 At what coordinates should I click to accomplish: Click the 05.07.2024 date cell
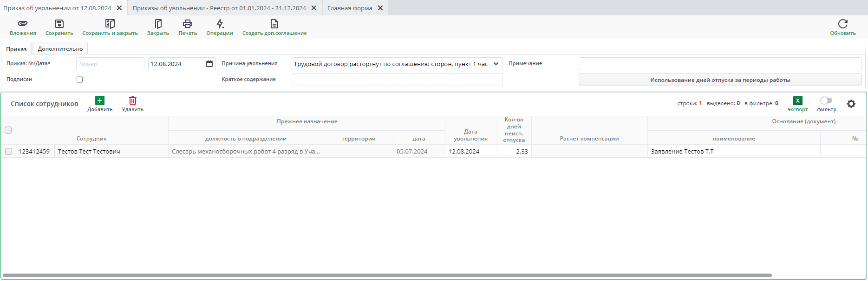[x=418, y=151]
